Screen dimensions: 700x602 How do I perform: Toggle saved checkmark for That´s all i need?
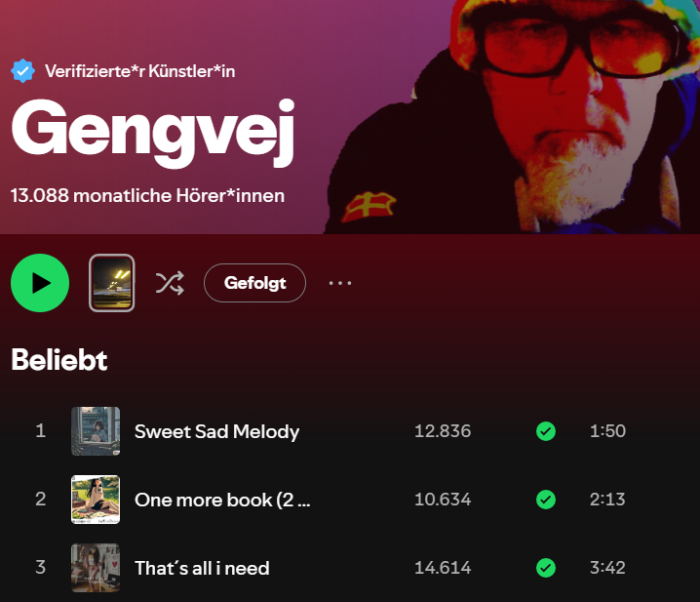[x=546, y=568]
